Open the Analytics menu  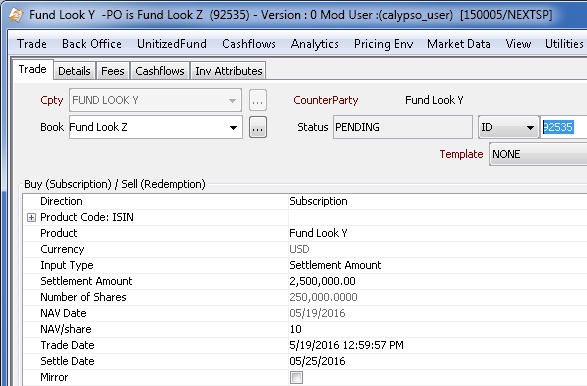coord(314,44)
